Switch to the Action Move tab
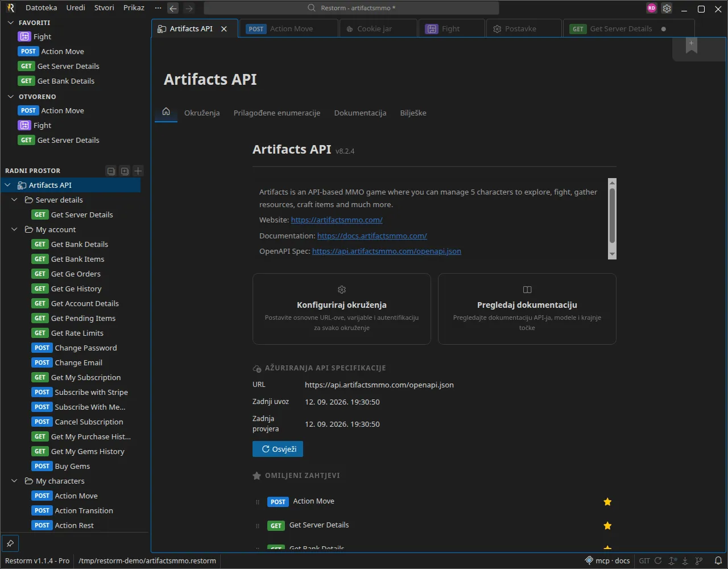 coord(288,29)
